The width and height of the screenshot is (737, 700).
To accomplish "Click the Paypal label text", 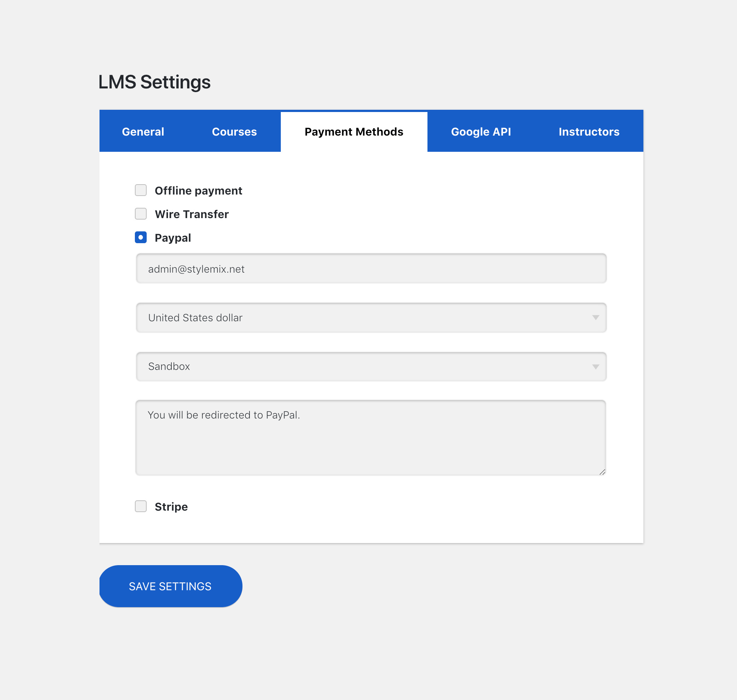I will (x=173, y=238).
